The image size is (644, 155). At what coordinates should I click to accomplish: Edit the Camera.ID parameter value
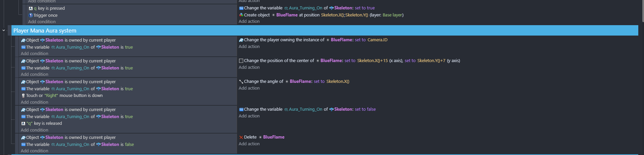coord(377,40)
